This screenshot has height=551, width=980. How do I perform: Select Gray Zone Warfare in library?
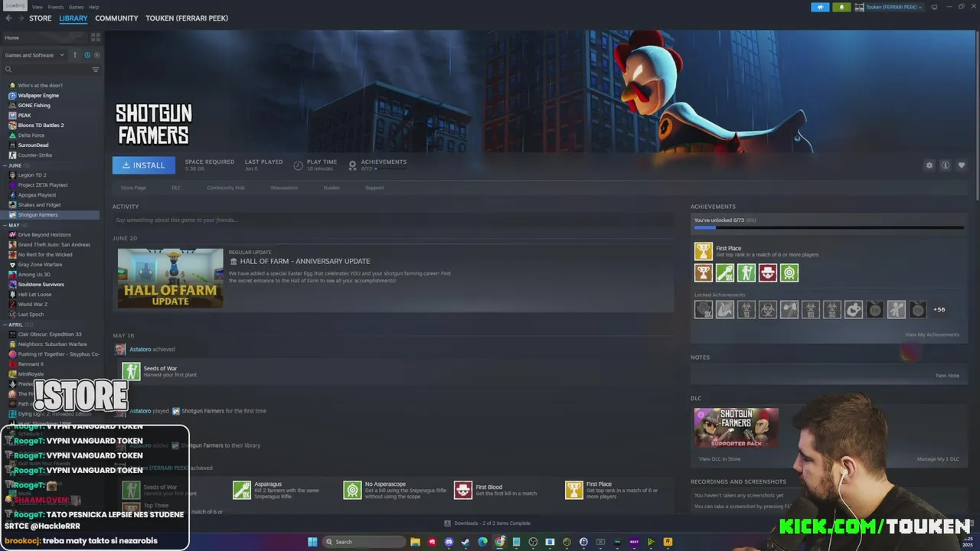tap(40, 265)
